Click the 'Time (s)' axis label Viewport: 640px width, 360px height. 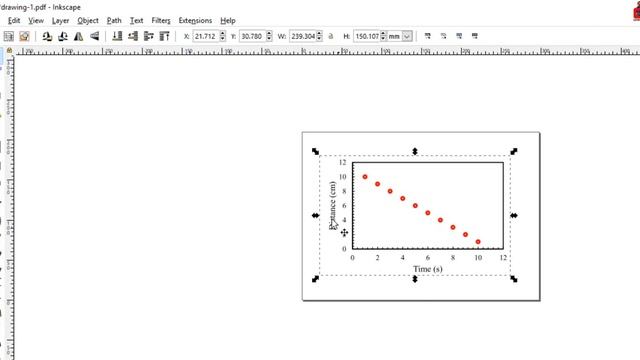coord(428,269)
